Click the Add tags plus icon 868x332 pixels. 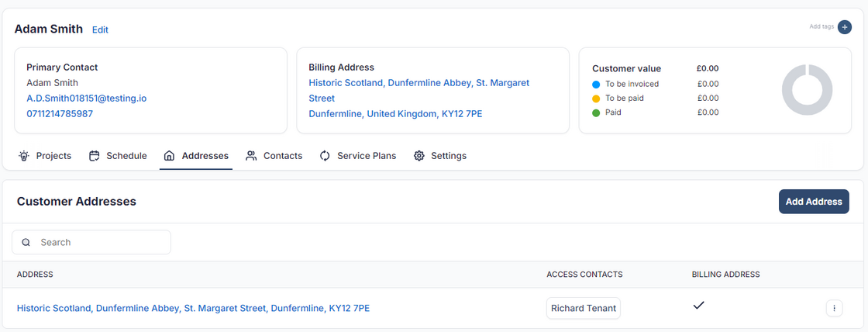tap(845, 27)
